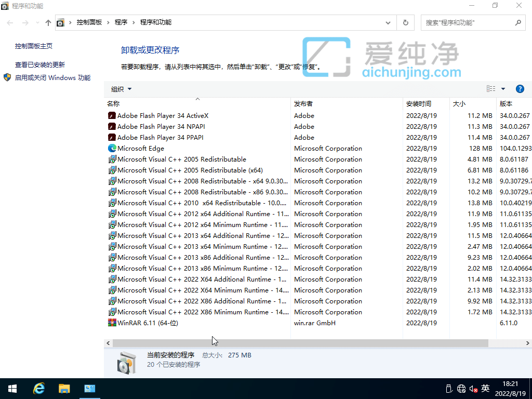532x399 pixels.
Task: Select Microsoft Visual C++ 2008 Redistributable x86 entry
Action: [203, 192]
